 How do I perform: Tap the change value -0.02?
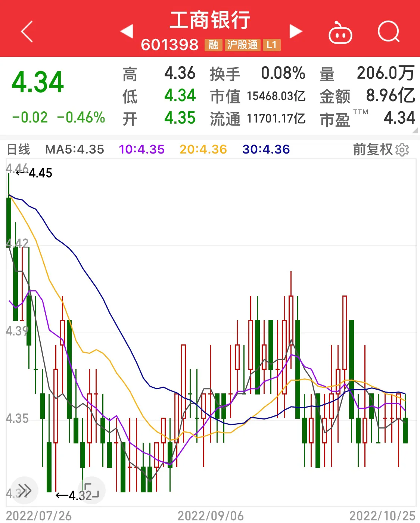[30, 117]
